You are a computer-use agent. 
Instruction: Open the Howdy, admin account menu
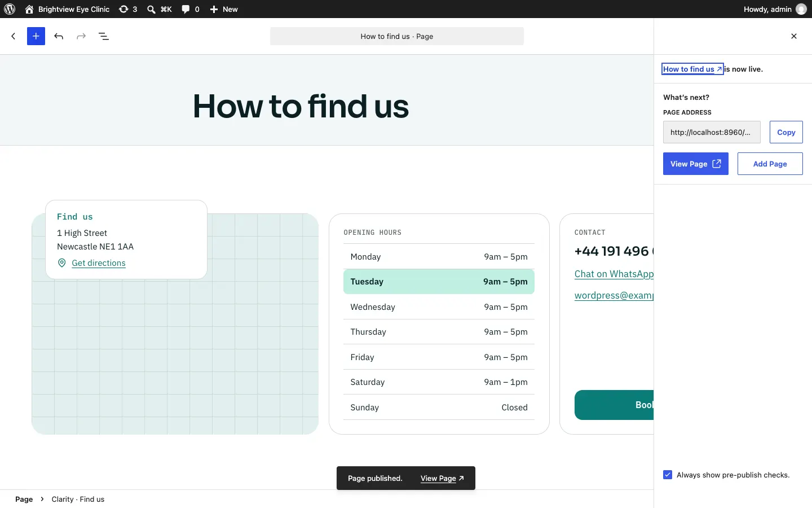tap(775, 9)
